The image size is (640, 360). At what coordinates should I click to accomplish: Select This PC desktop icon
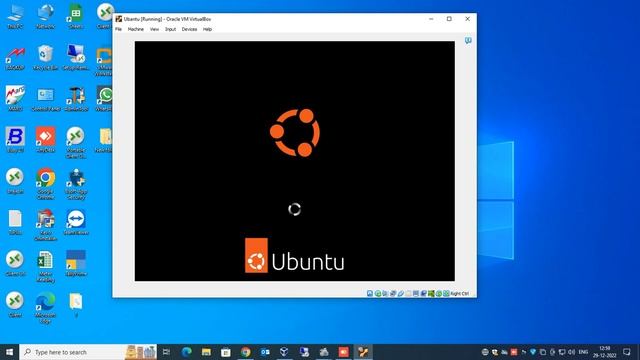(x=15, y=16)
